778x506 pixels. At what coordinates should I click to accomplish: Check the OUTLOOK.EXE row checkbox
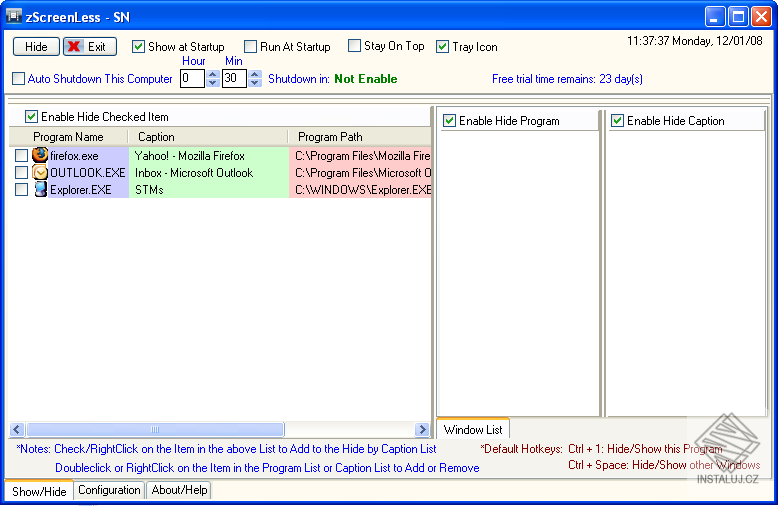pos(21,172)
